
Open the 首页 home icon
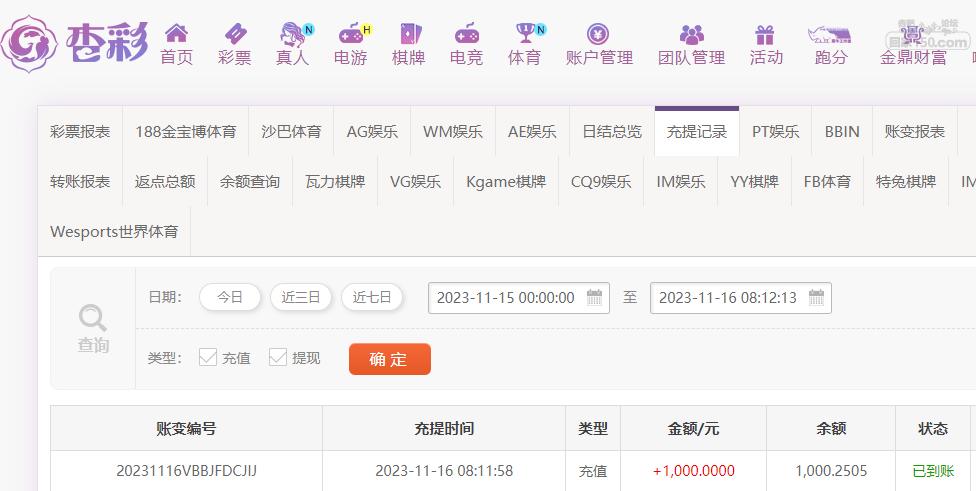177,33
